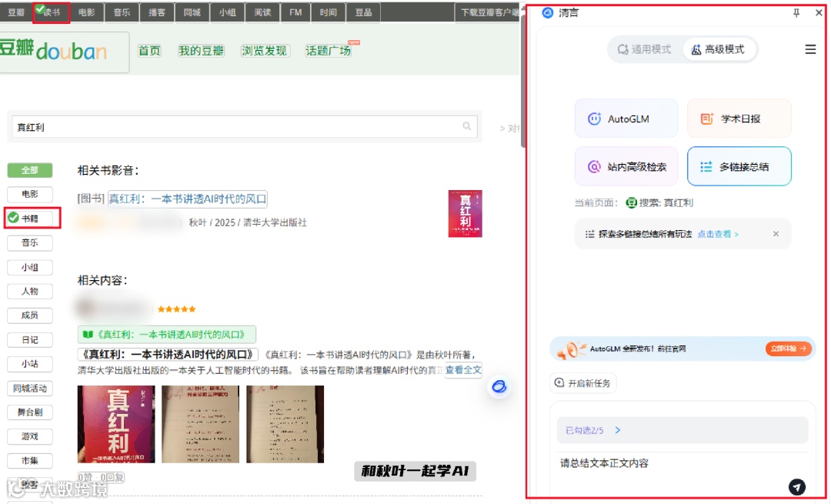831x504 pixels.
Task: Switch to 通用模式
Action: pyautogui.click(x=645, y=49)
